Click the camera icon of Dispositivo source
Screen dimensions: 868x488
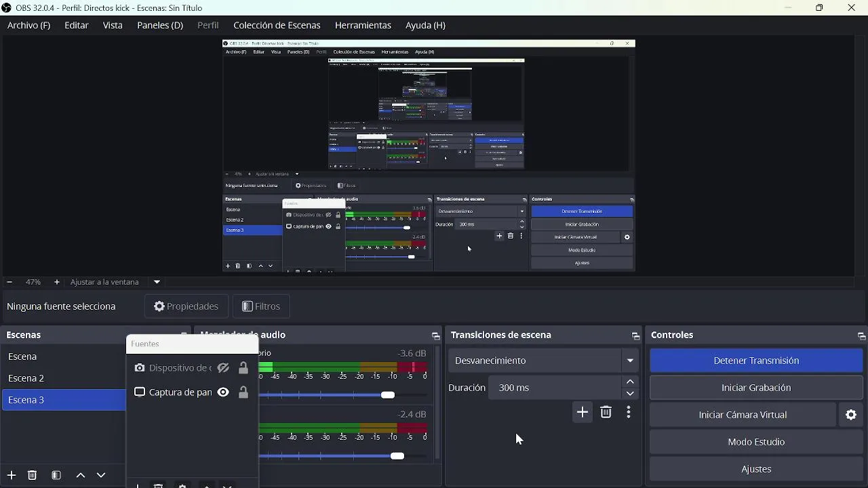coord(139,368)
